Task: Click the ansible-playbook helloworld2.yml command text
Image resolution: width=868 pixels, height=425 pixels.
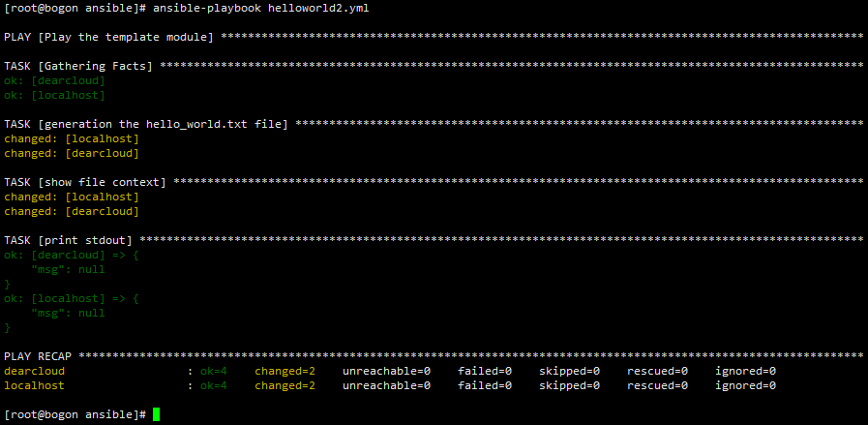Action: coord(261,9)
